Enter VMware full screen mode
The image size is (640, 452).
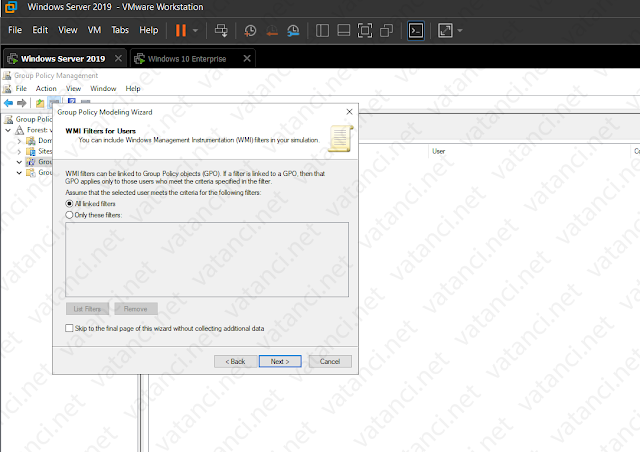pos(364,30)
